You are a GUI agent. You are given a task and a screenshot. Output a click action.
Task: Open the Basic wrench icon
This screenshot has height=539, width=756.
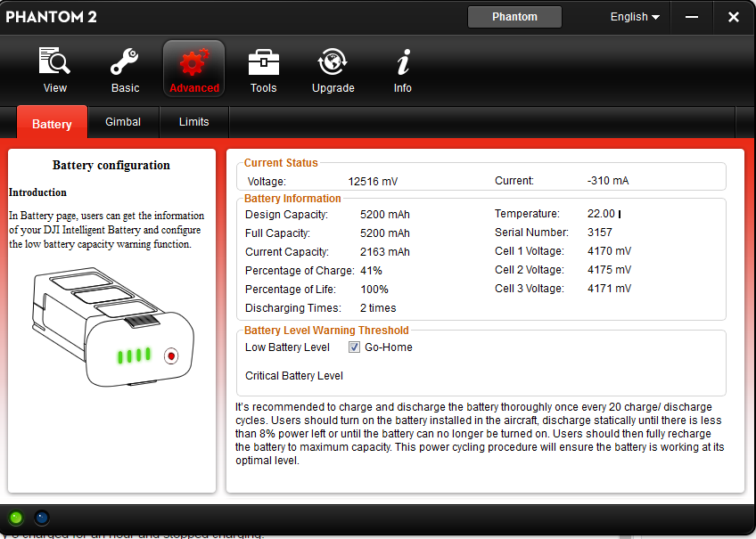(125, 61)
